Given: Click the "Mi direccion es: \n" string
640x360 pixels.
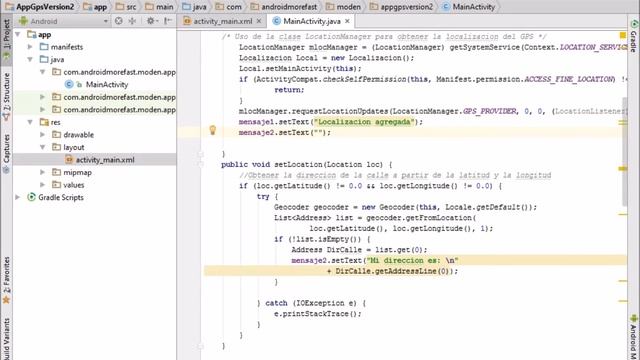Looking at the screenshot, I should tap(412, 260).
